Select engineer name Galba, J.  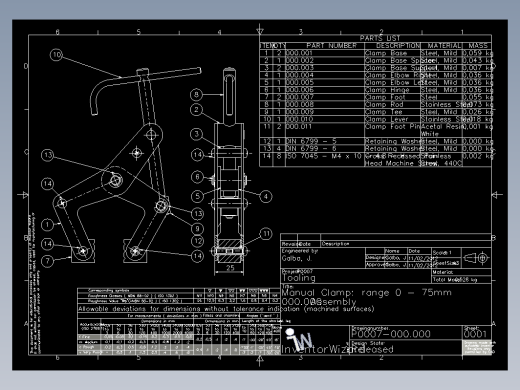coord(297,258)
